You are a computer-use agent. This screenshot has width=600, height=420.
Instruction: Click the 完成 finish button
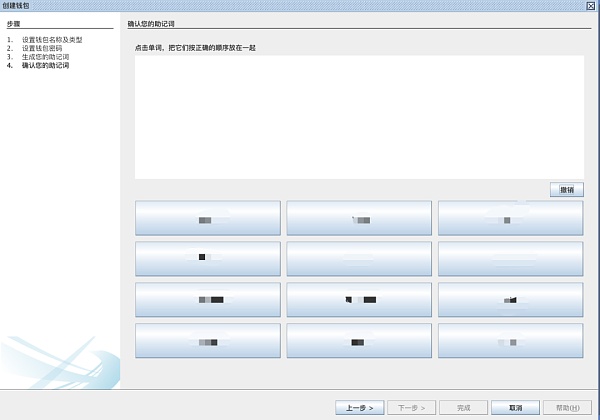463,408
